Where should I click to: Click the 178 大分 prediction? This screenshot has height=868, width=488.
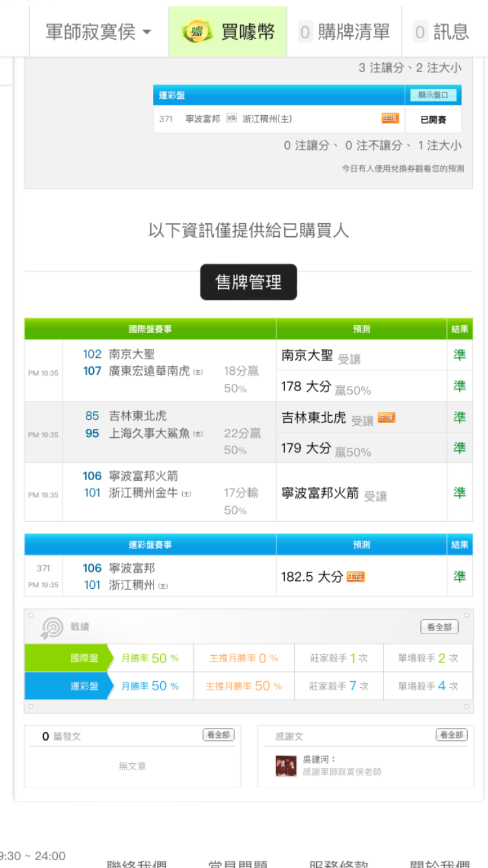click(326, 387)
